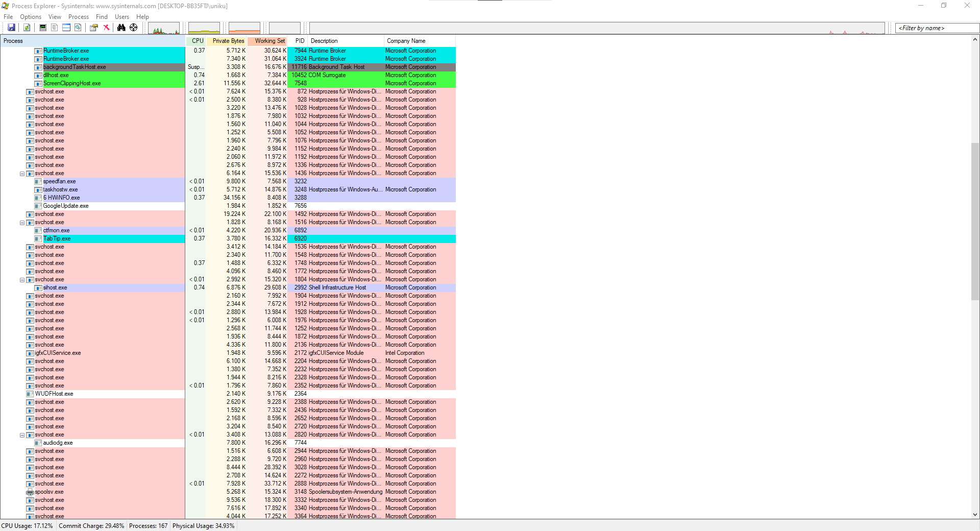Open the yellow commit history mini graph

click(204, 28)
